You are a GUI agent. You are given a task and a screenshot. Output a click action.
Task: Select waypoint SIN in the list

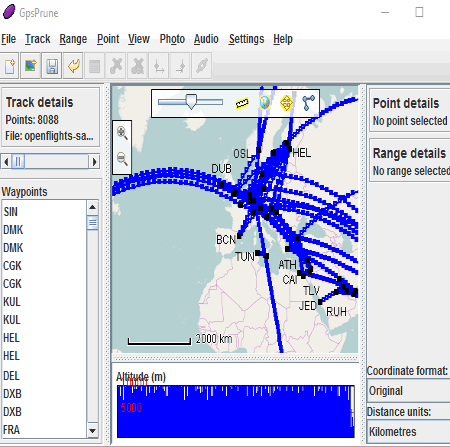pos(44,212)
